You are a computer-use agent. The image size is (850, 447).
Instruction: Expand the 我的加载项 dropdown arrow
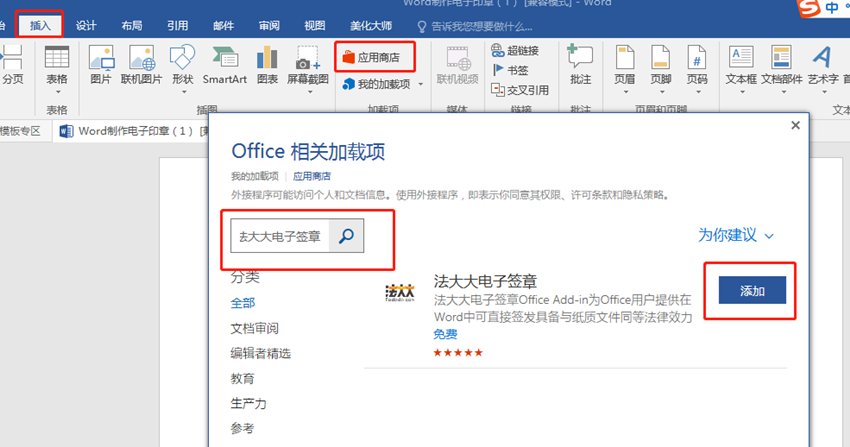[x=421, y=85]
